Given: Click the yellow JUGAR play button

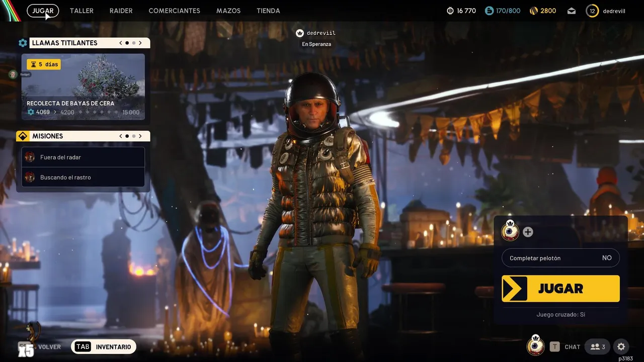Looking at the screenshot, I should [x=560, y=288].
